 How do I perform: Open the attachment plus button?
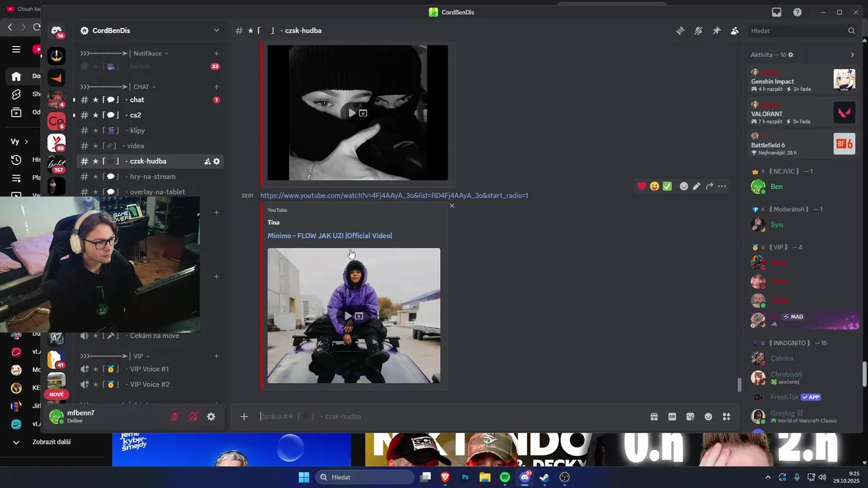(244, 416)
